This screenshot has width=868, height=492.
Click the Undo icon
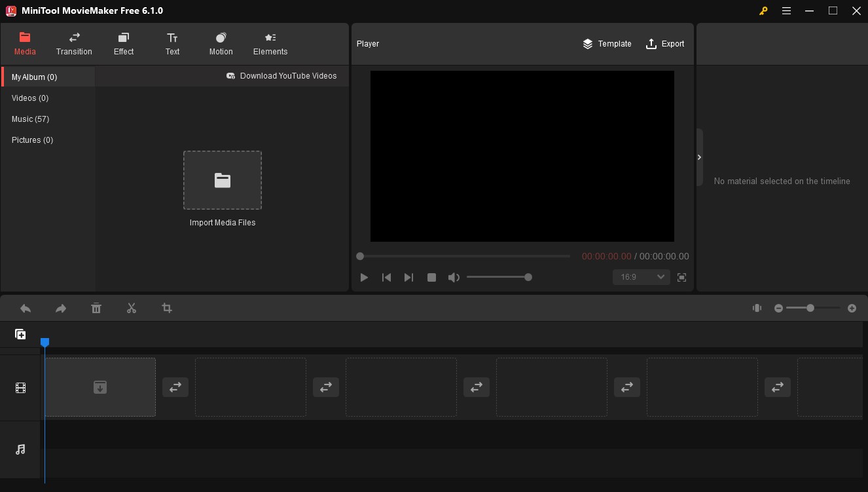tap(26, 308)
